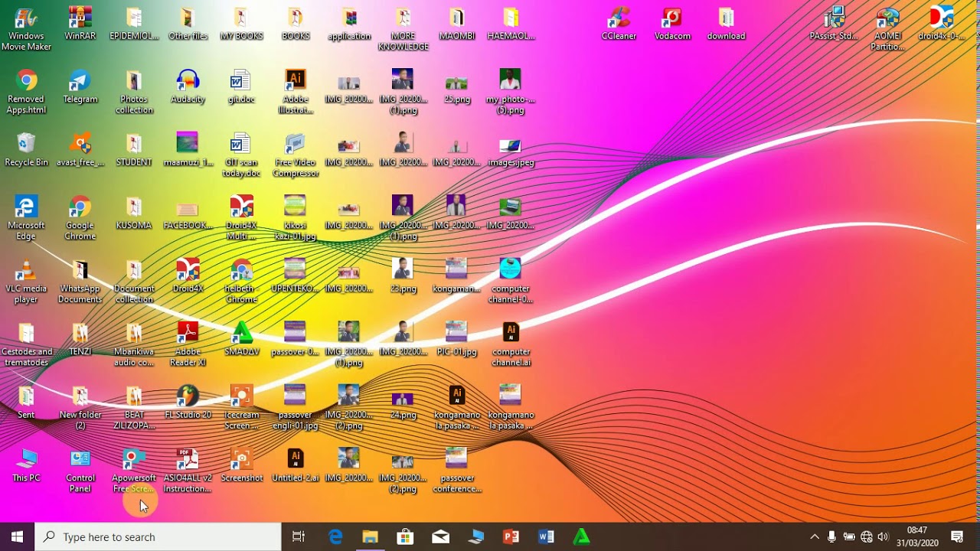Viewport: 980px width, 551px height.
Task: Open the Windows Start menu
Action: [17, 536]
